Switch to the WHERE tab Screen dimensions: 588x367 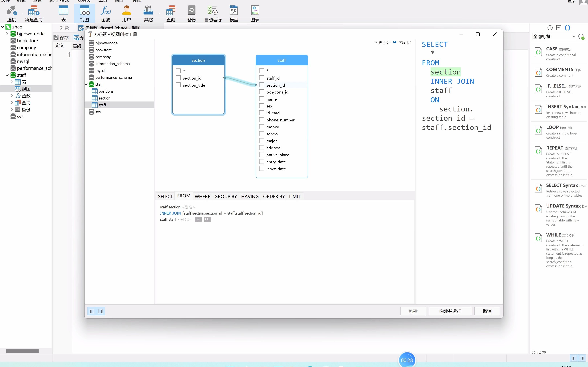(202, 196)
